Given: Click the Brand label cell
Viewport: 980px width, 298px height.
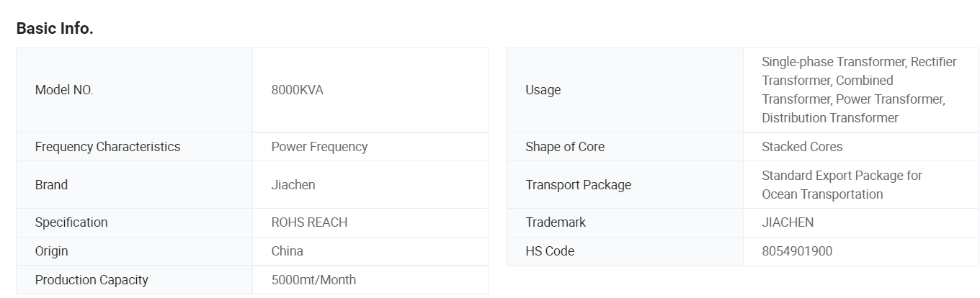Looking at the screenshot, I should (51, 185).
